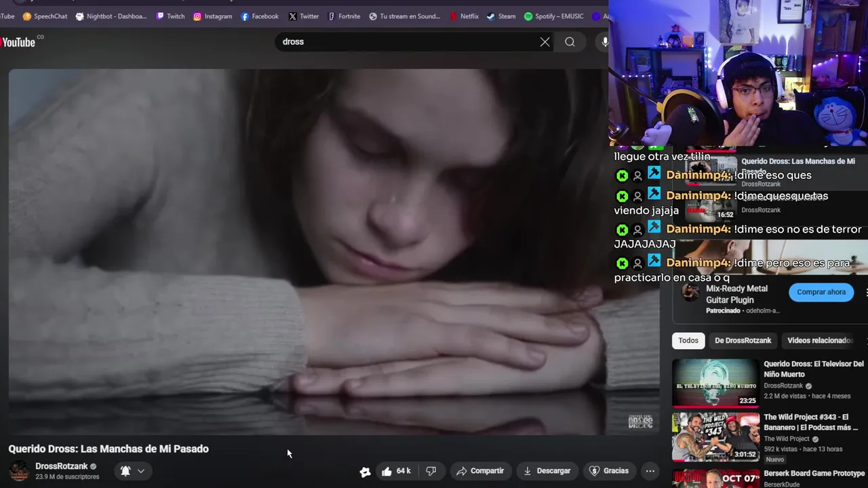
Task: Open the SpeechChat bookmark
Action: click(45, 16)
